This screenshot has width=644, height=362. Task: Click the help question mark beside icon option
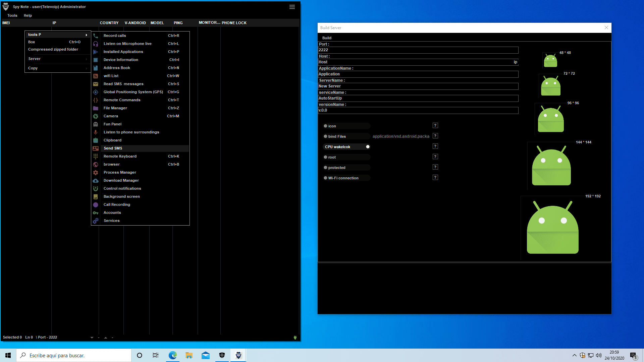coord(435,125)
